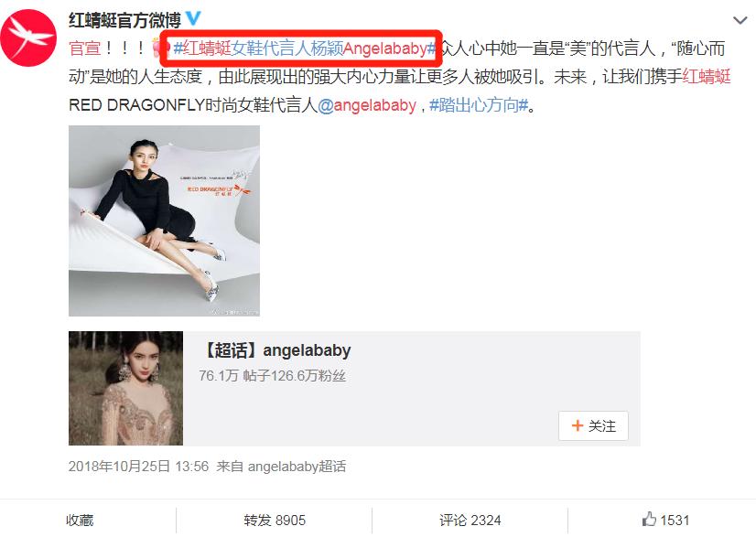The image size is (756, 537).
Task: Open the 红蜻蜓官方微博 account name
Action: [x=124, y=20]
